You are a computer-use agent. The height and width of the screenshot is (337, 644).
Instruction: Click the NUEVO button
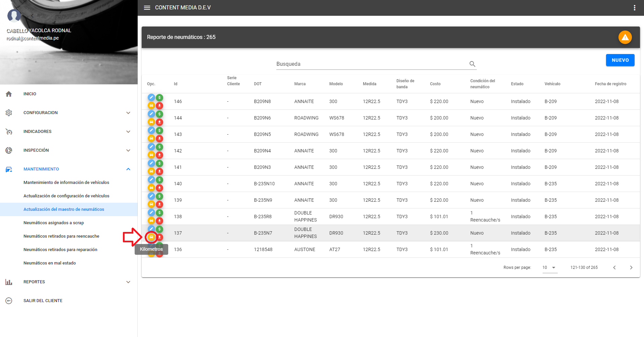pyautogui.click(x=620, y=60)
